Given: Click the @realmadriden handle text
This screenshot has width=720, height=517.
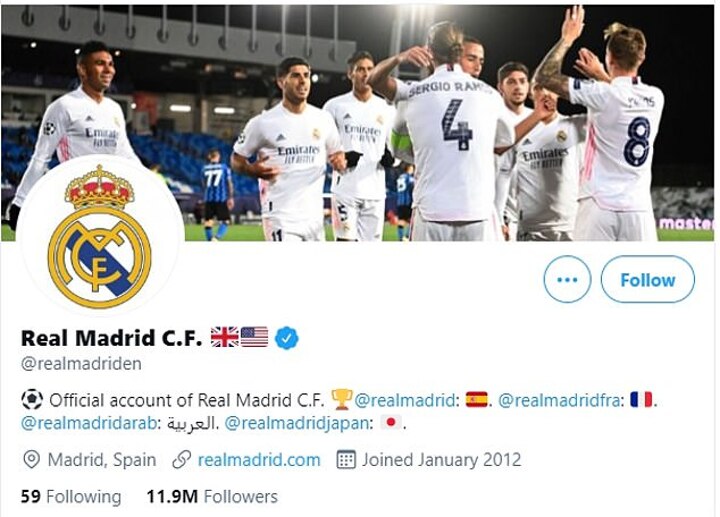Looking at the screenshot, I should point(81,364).
